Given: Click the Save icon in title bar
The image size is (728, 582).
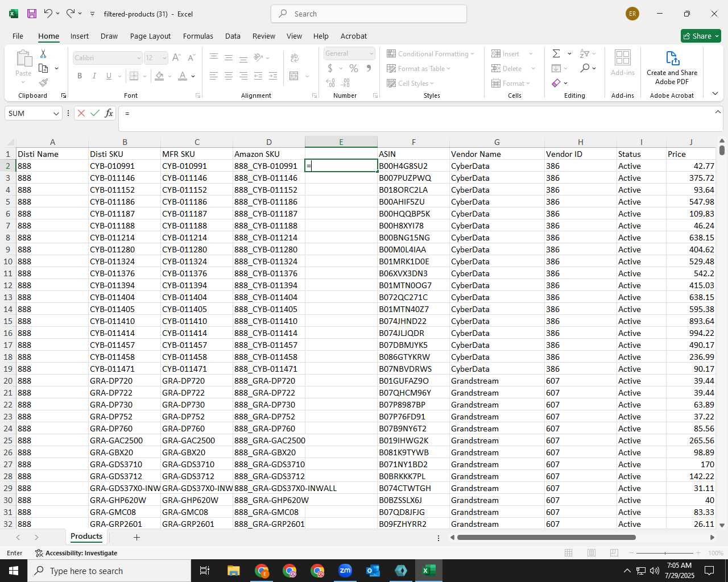Looking at the screenshot, I should [x=32, y=14].
